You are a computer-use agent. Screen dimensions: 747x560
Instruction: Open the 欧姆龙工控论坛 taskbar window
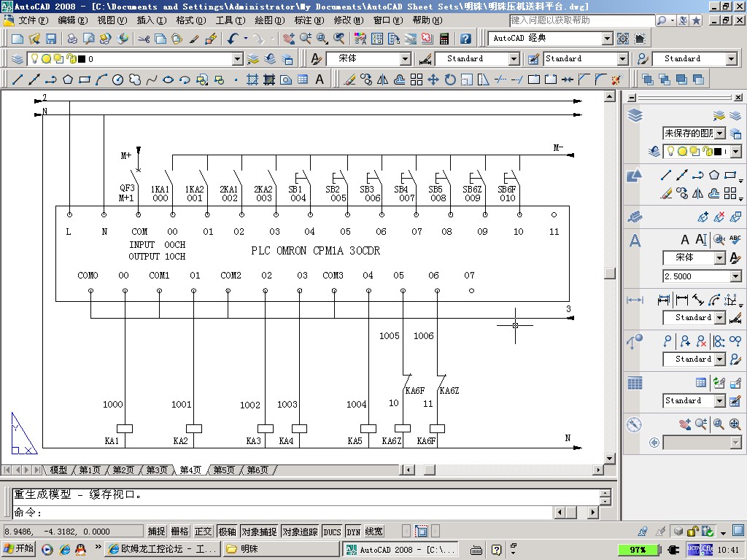tap(162, 549)
